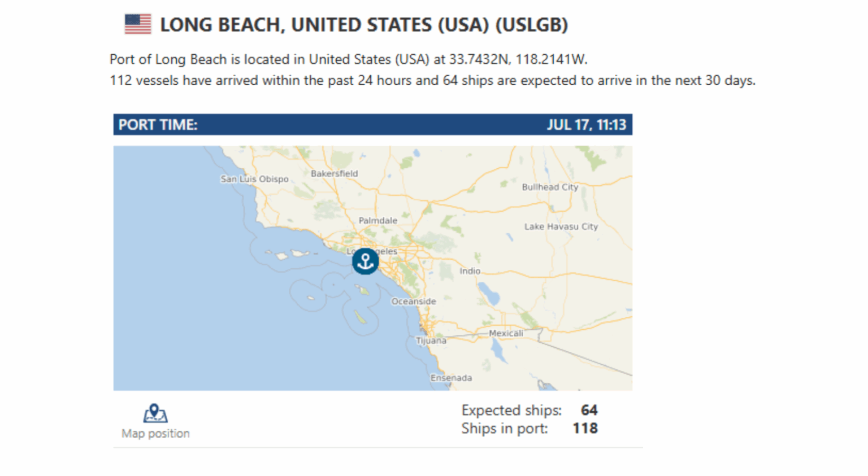Image resolution: width=868 pixels, height=476 pixels.
Task: Click Bullhead City on the map
Action: pyautogui.click(x=550, y=187)
